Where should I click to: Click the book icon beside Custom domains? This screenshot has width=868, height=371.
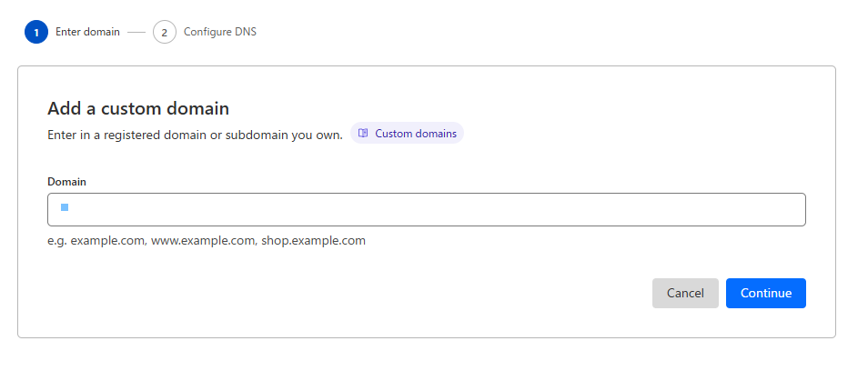pos(363,134)
